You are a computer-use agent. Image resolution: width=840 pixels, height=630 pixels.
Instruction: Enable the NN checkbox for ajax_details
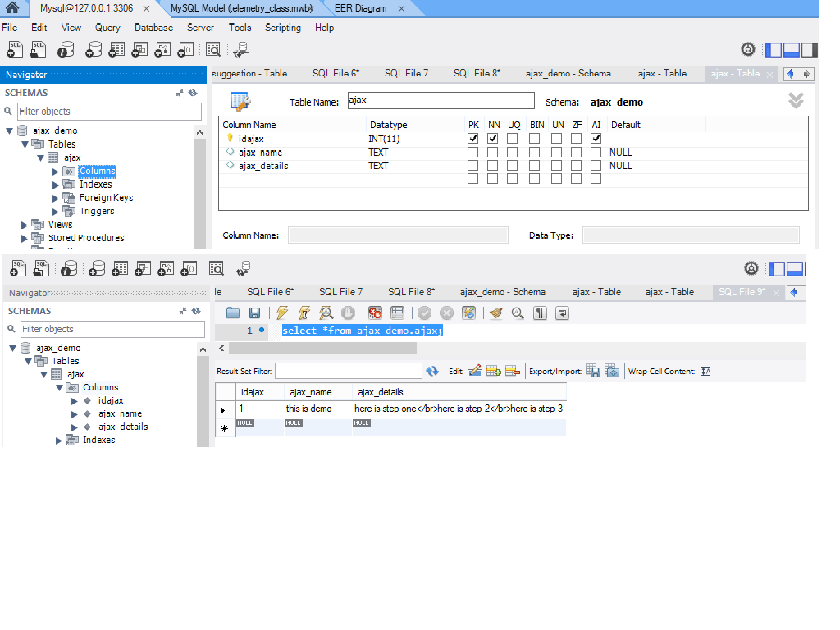tap(492, 166)
